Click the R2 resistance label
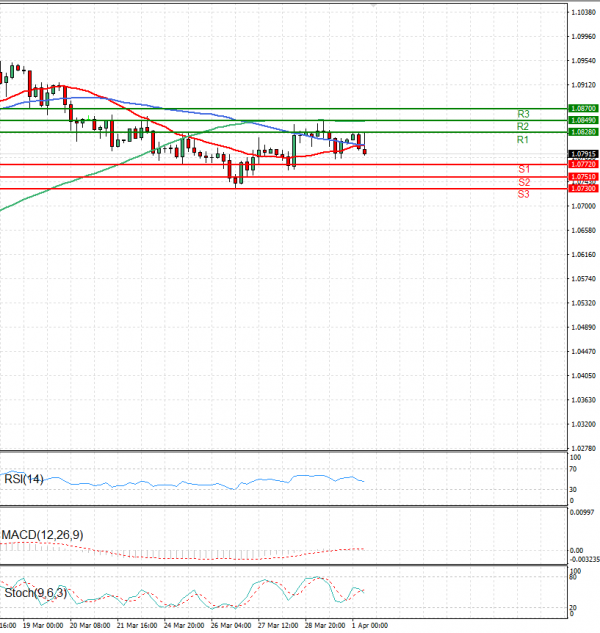 click(523, 126)
